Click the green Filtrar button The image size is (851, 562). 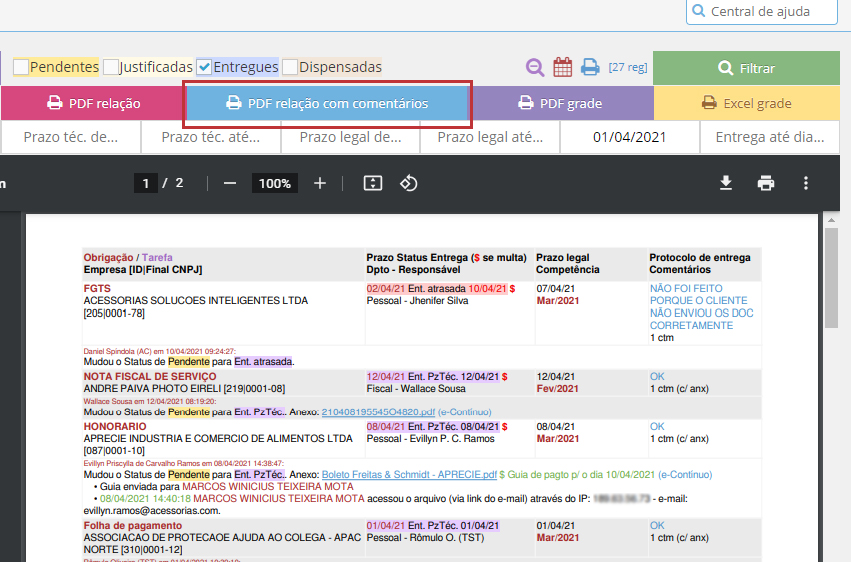(x=746, y=68)
